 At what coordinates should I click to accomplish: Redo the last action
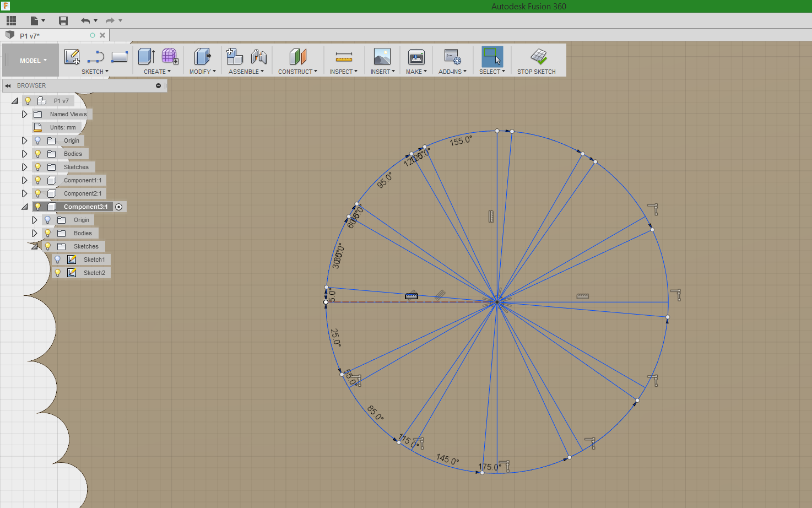(x=110, y=21)
